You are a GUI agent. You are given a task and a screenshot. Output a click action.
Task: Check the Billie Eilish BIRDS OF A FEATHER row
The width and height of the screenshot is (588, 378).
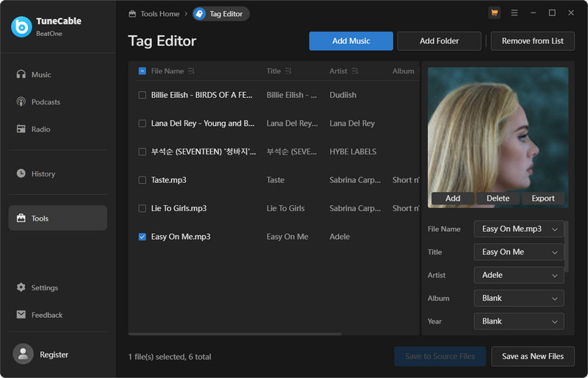(142, 95)
